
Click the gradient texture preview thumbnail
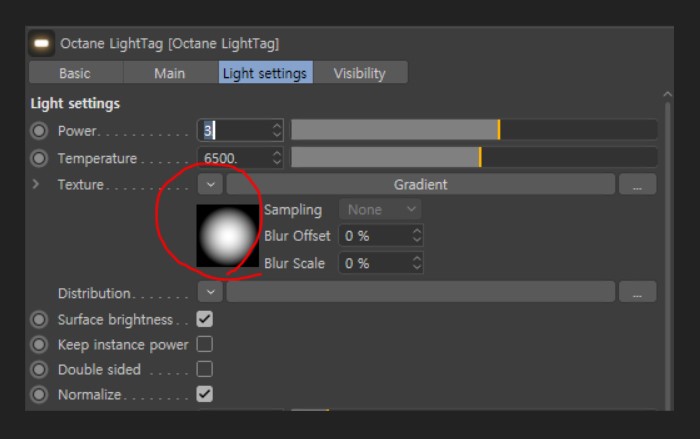[228, 236]
